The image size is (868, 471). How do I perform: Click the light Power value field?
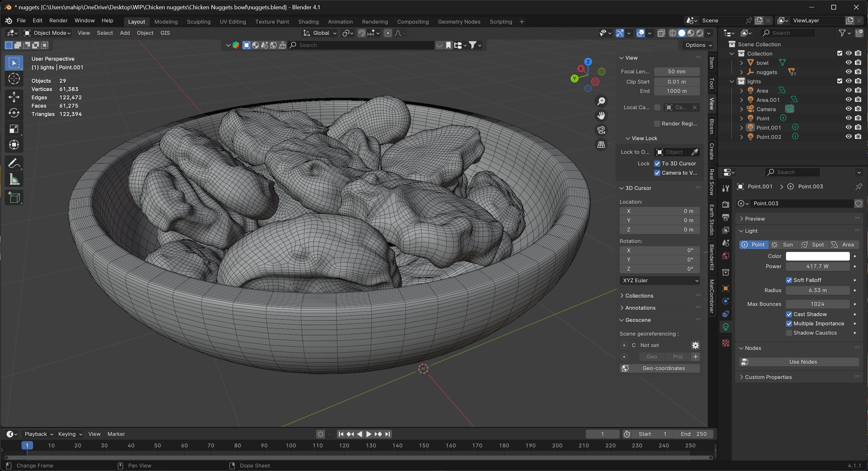[x=818, y=266]
